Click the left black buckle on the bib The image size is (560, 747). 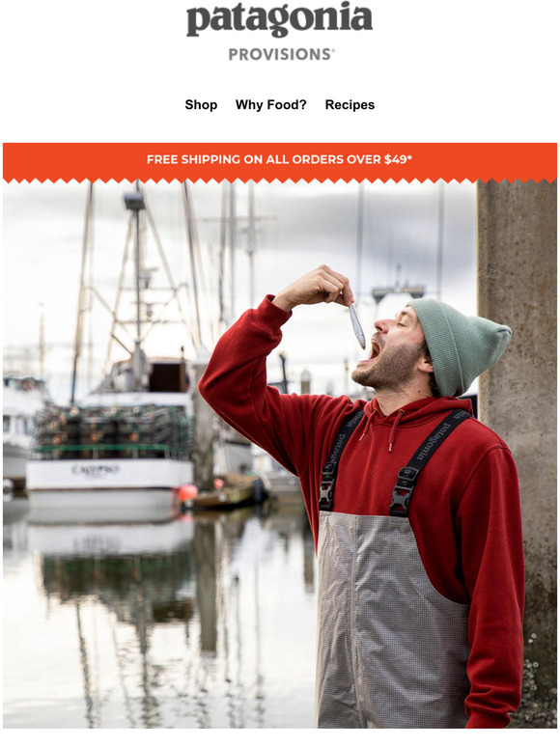(x=327, y=486)
